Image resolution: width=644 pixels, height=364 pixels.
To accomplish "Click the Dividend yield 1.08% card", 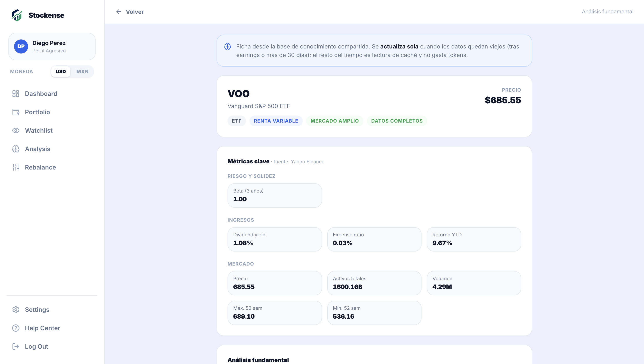I will tap(274, 239).
